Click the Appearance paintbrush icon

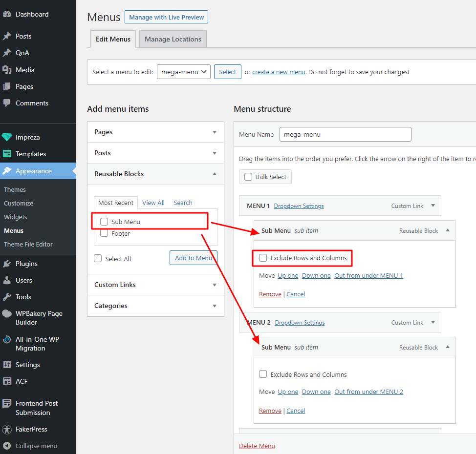pos(7,171)
